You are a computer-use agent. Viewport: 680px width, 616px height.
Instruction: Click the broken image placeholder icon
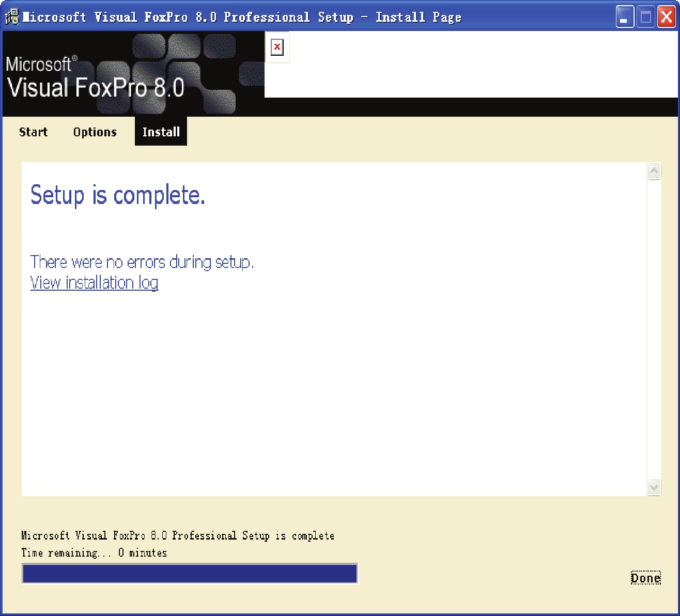click(277, 47)
